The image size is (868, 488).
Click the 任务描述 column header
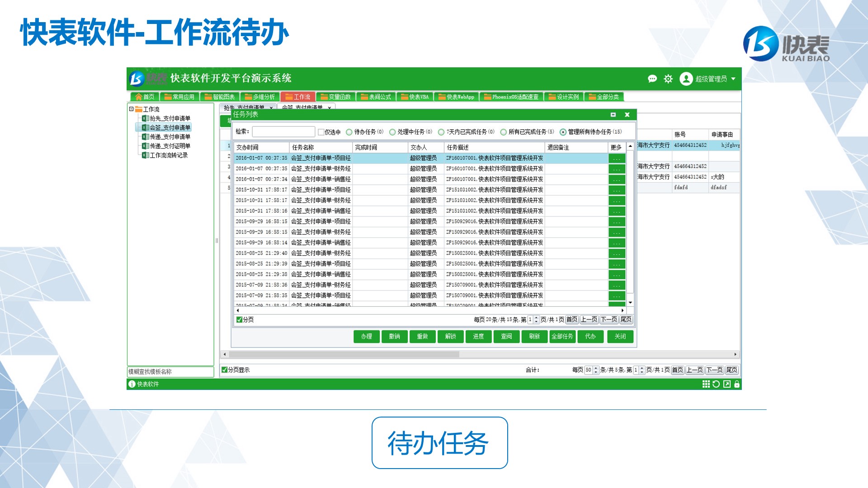click(495, 147)
